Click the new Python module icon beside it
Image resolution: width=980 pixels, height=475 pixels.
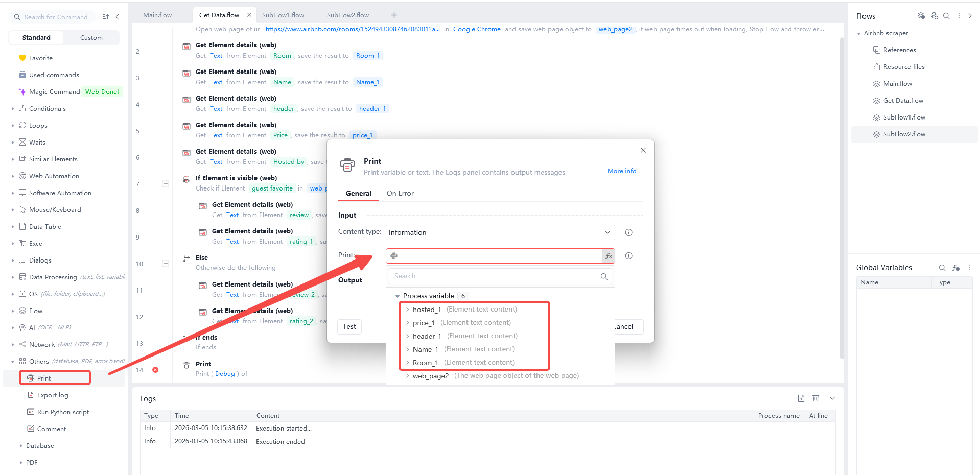pyautogui.click(x=935, y=16)
